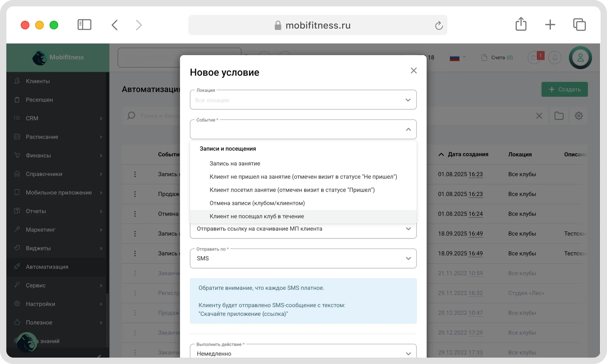Image resolution: width=607 pixels, height=364 pixels.
Task: Clear the search filter with X
Action: tap(539, 116)
